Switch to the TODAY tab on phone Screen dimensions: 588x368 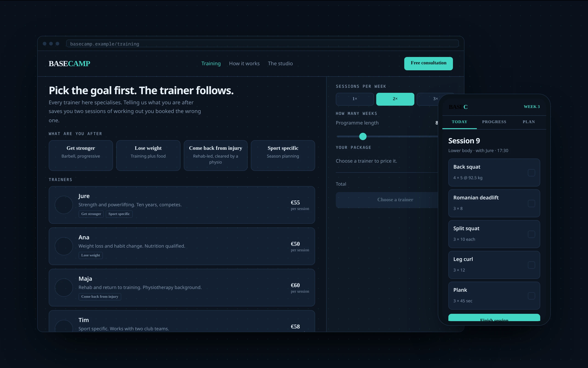[460, 122]
